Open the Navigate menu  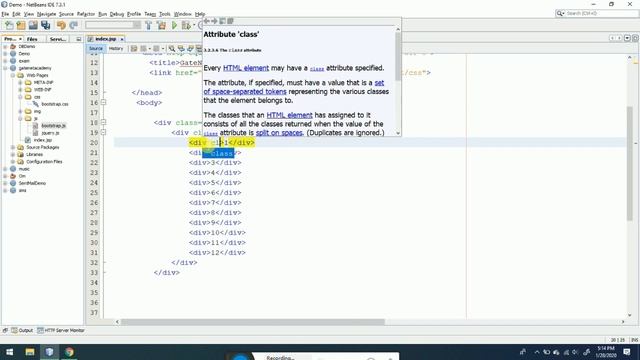click(46, 14)
